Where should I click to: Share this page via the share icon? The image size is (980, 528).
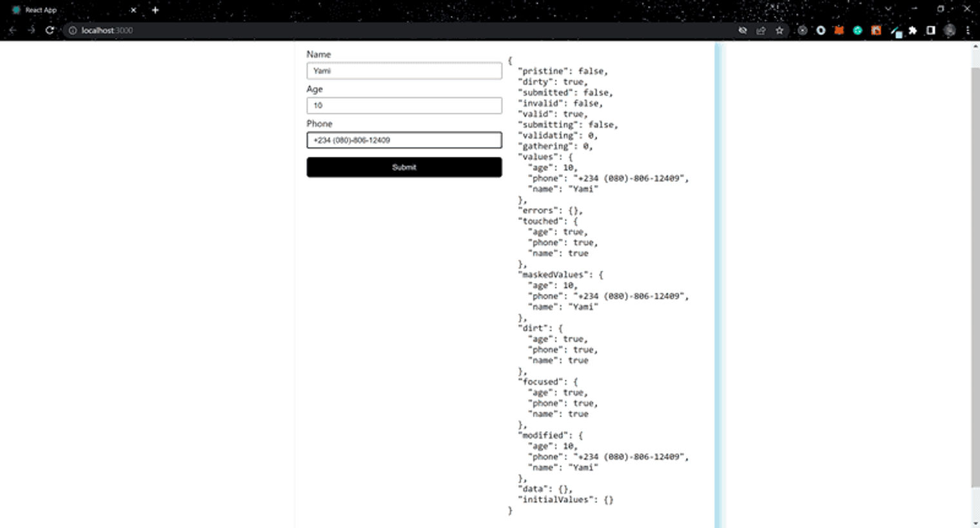coord(761,30)
